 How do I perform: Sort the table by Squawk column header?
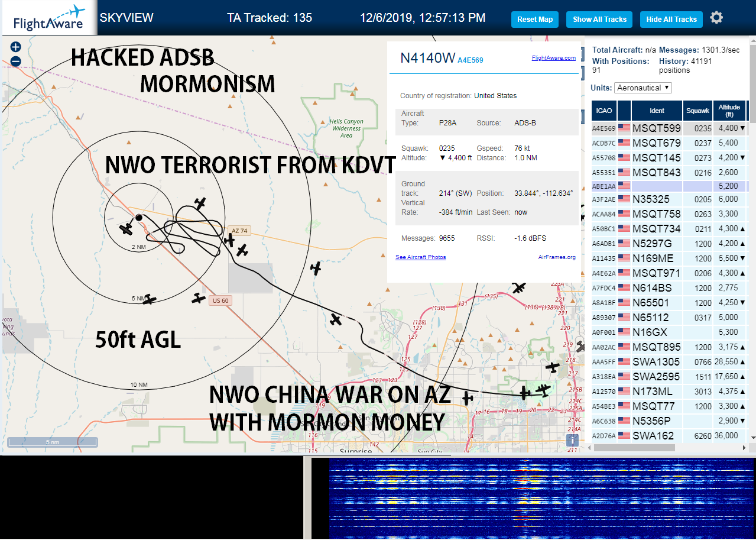click(x=698, y=111)
